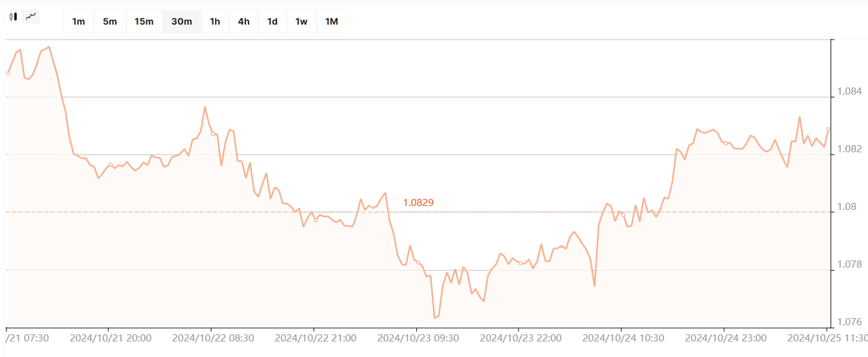Click the 1.078 price axis label
Image resolution: width=868 pixels, height=357 pixels.
coord(849,264)
